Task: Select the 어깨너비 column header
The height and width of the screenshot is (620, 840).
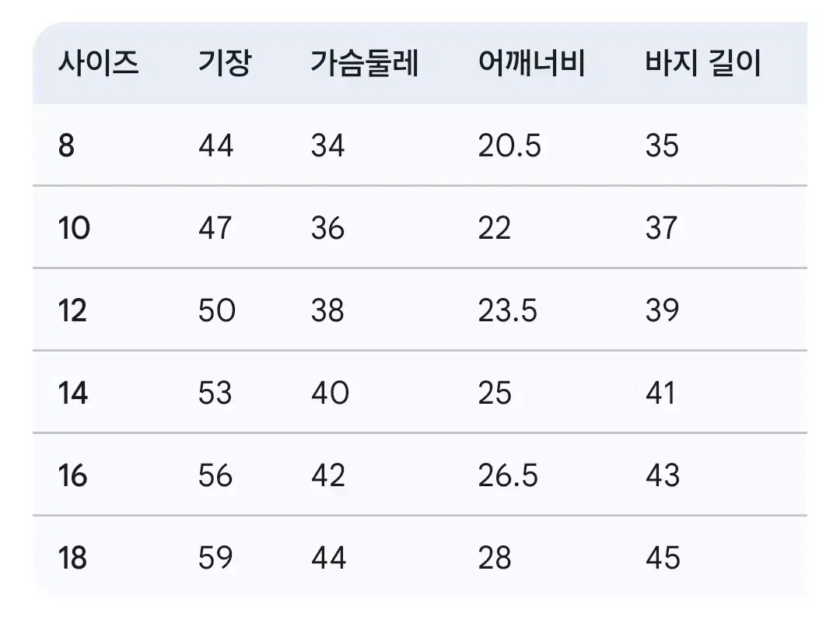Action: coord(531,63)
